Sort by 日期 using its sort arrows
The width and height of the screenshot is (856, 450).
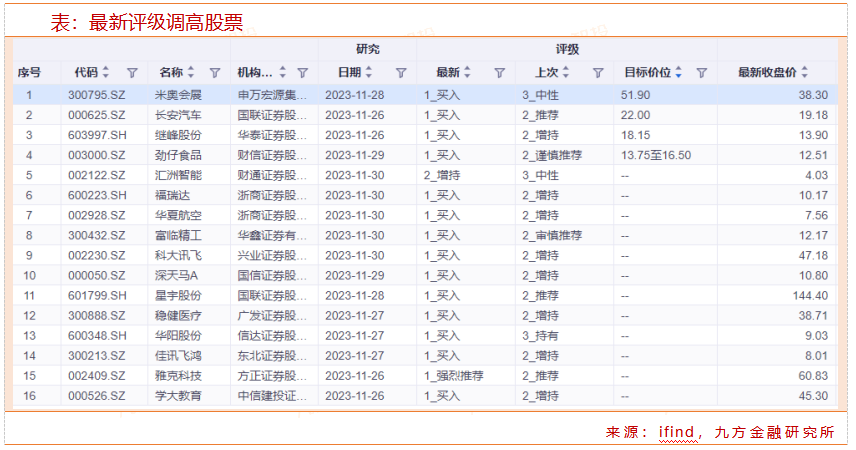pyautogui.click(x=369, y=73)
